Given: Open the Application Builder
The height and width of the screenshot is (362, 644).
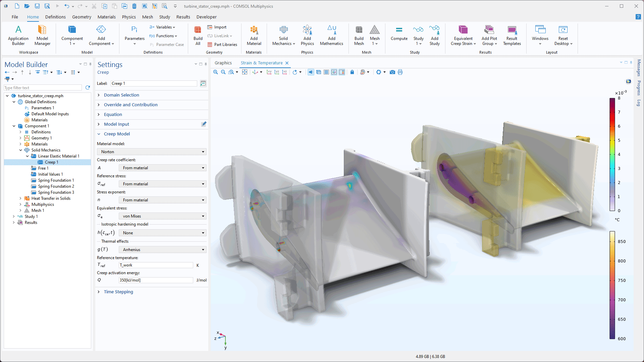Looking at the screenshot, I should pyautogui.click(x=18, y=35).
